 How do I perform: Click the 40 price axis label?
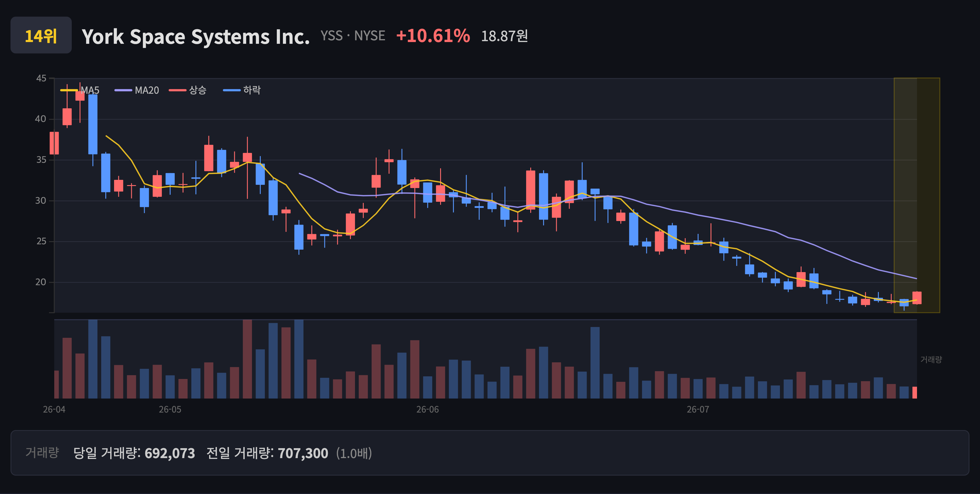(x=41, y=119)
